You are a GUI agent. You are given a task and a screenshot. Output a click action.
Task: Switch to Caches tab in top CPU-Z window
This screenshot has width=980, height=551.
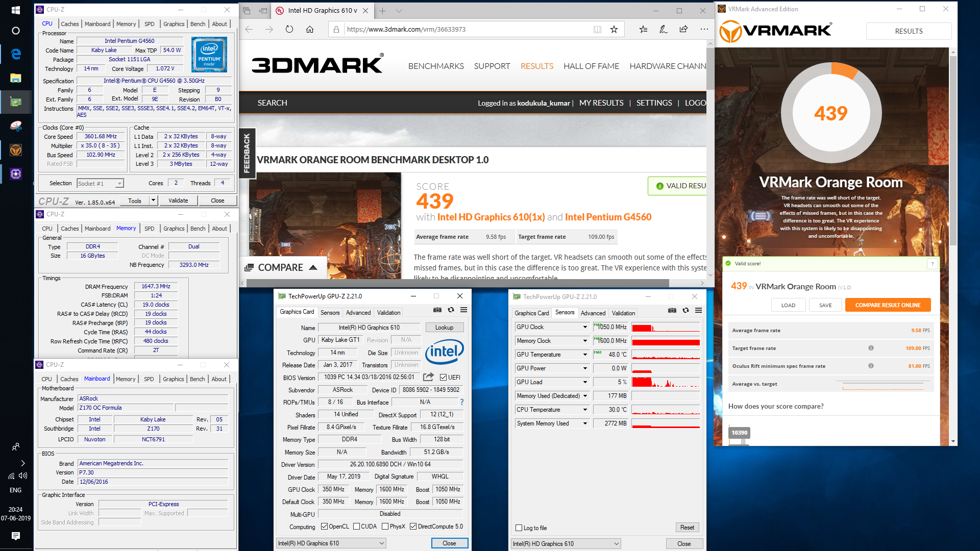pos(69,24)
